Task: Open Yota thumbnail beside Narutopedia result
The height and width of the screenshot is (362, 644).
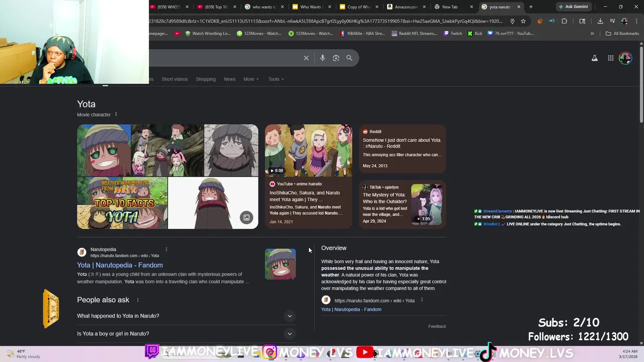Action: [280, 264]
